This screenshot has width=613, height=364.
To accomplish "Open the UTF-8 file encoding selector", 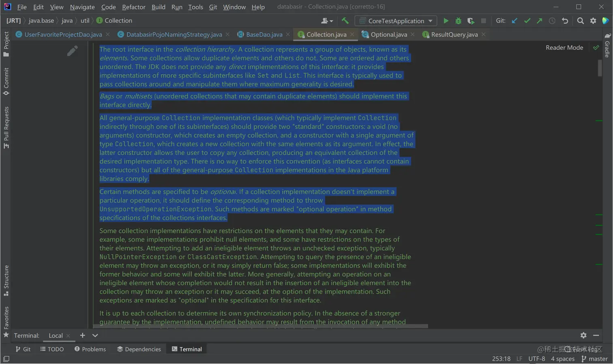I will point(536,359).
